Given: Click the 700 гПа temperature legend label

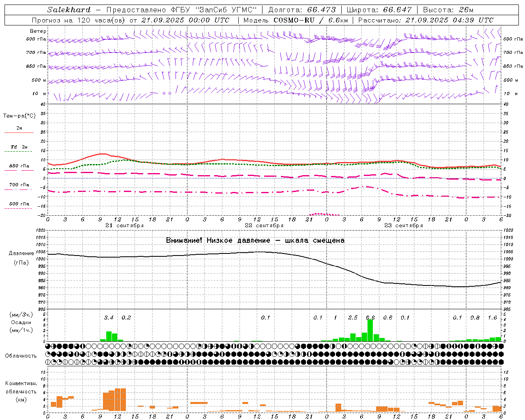Looking at the screenshot, I should [x=19, y=185].
